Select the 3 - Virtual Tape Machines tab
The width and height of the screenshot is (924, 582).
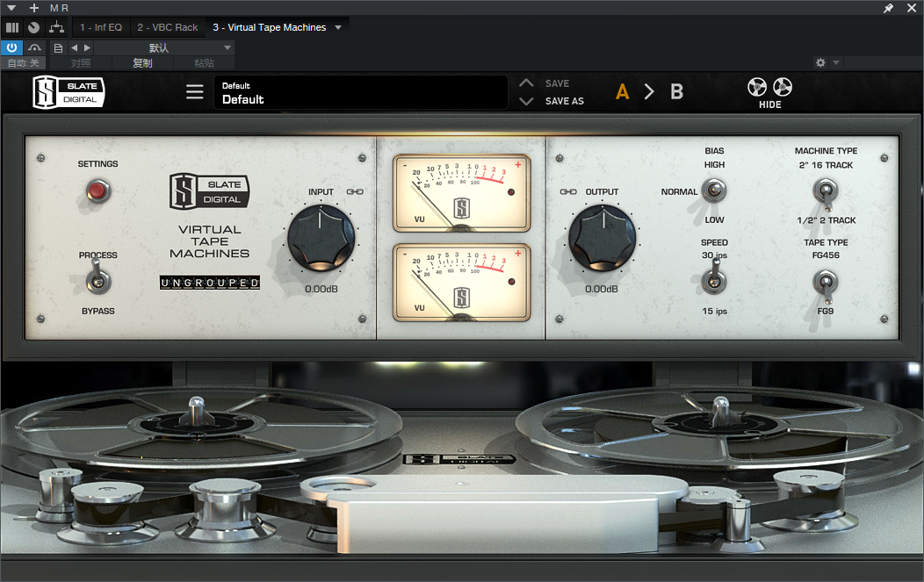click(x=270, y=27)
